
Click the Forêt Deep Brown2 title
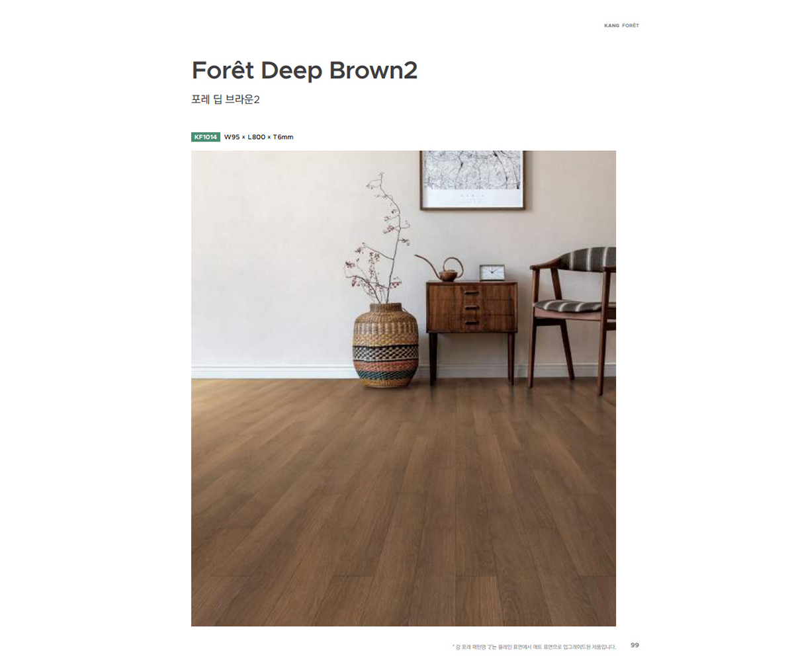click(304, 70)
